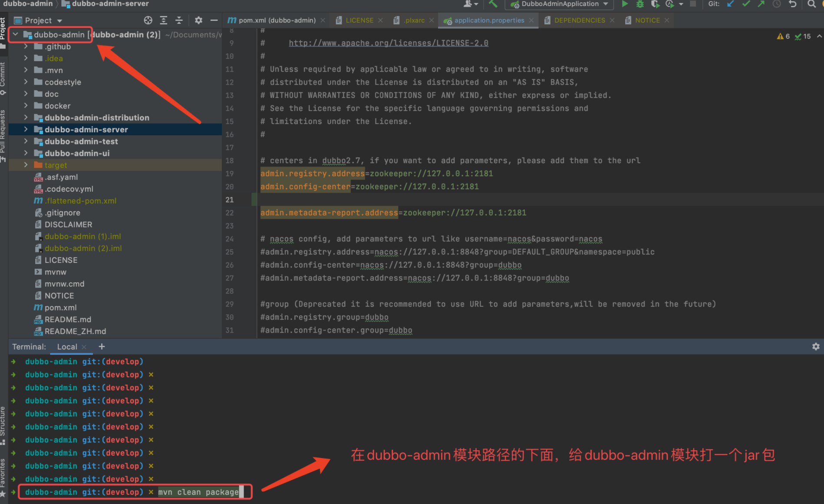Open the Commit tool window
The image size is (824, 504).
3,78
